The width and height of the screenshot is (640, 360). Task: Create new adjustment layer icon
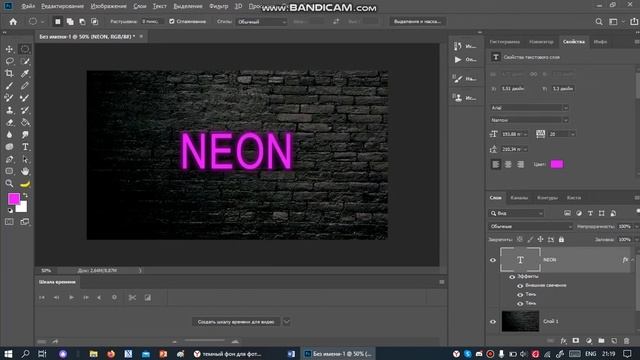pyautogui.click(x=589, y=341)
